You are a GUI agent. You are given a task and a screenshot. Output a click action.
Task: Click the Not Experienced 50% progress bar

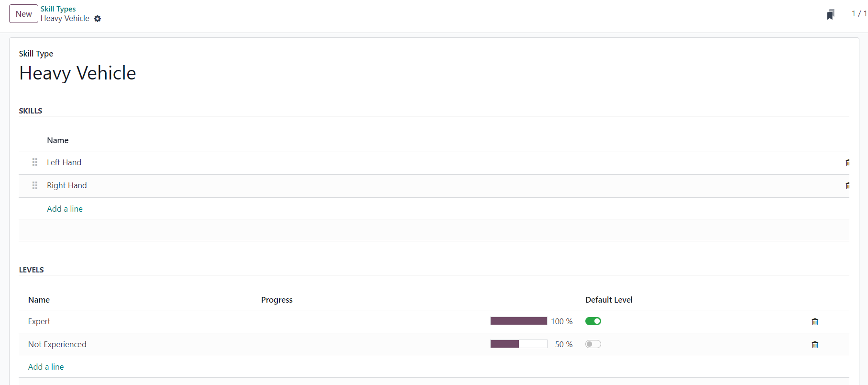point(518,344)
